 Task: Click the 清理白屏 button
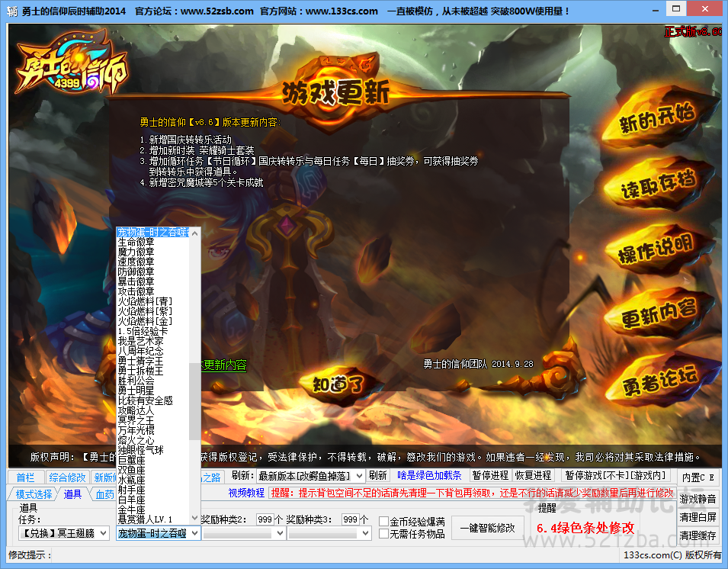[x=698, y=517]
